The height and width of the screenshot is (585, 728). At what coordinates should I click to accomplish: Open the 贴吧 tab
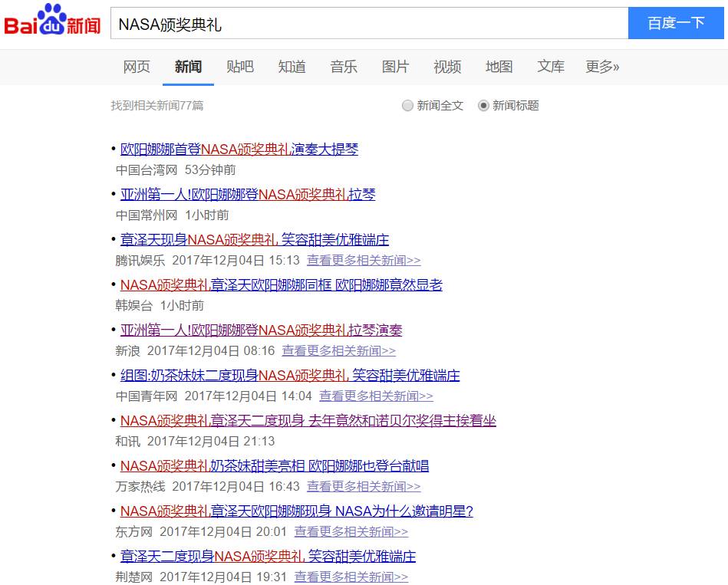240,67
